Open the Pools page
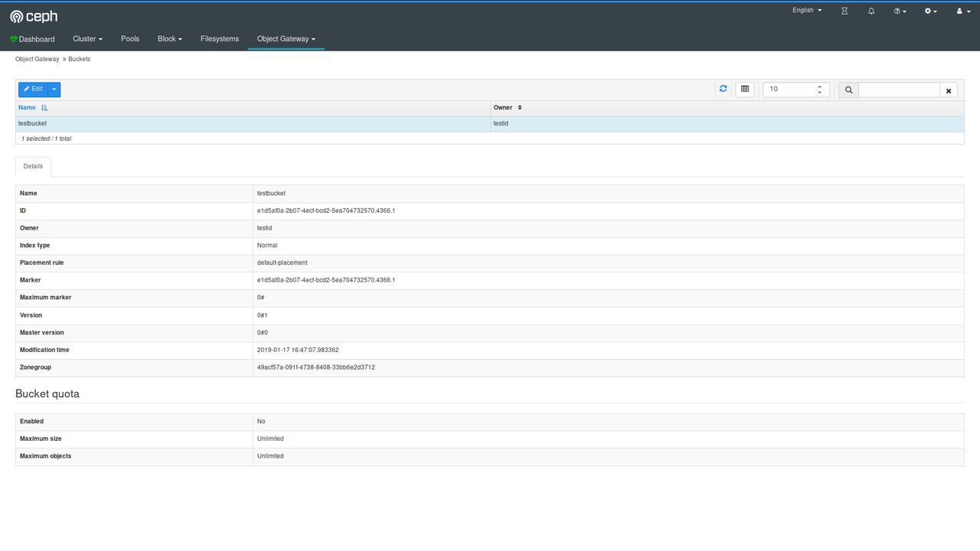980x551 pixels. click(130, 39)
